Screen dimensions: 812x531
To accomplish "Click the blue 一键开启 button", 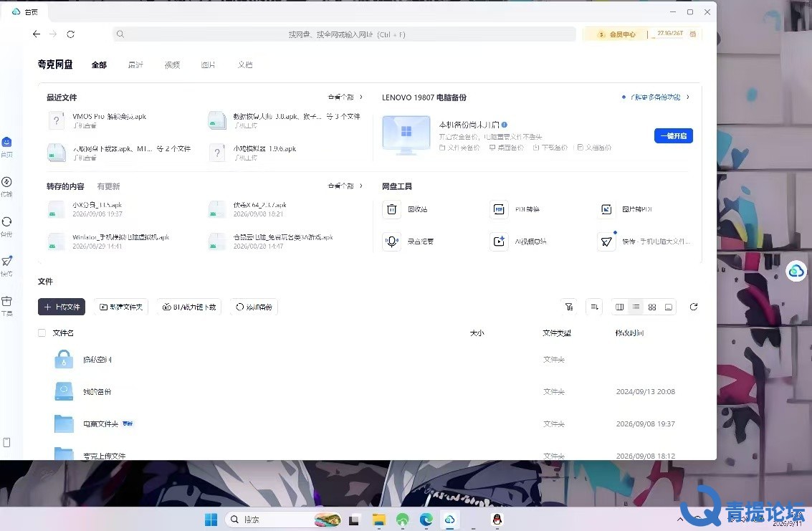I will pyautogui.click(x=674, y=135).
